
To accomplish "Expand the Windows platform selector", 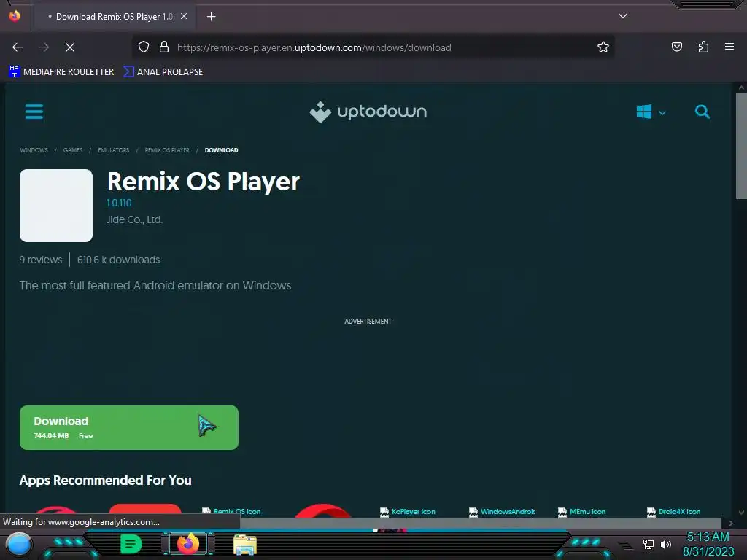I will [651, 112].
